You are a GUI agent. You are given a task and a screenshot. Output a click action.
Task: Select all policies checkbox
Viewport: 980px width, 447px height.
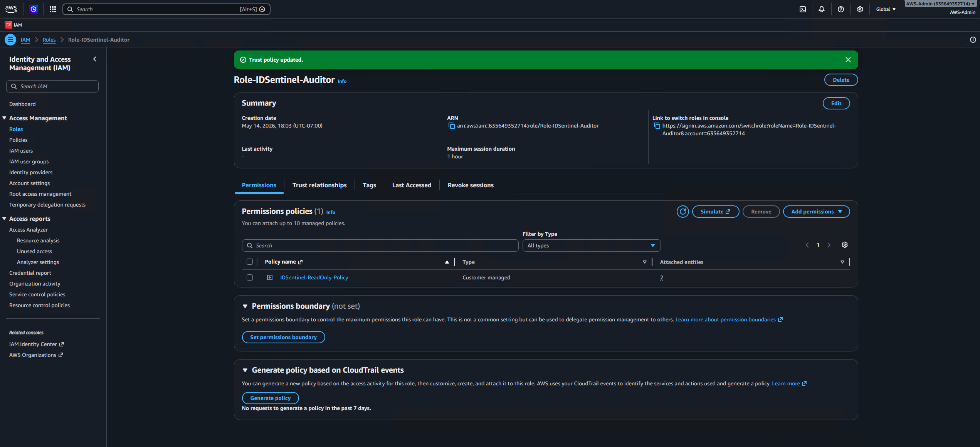pos(250,262)
